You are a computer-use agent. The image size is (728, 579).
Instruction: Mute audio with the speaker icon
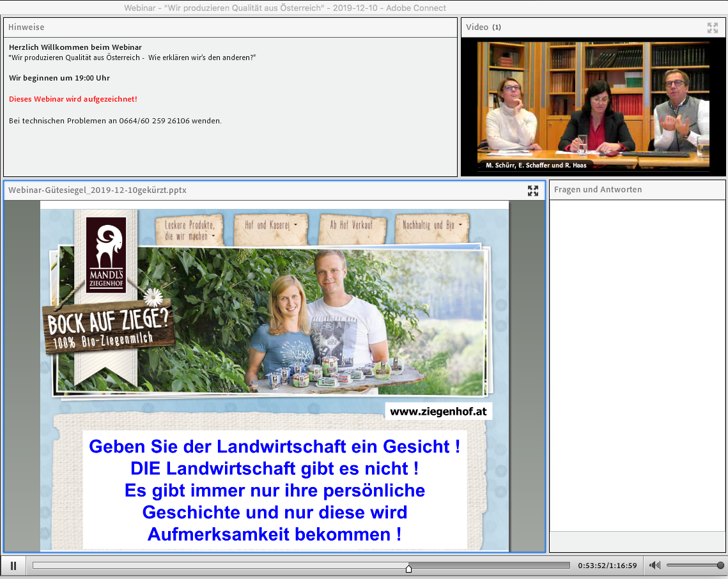click(x=654, y=566)
